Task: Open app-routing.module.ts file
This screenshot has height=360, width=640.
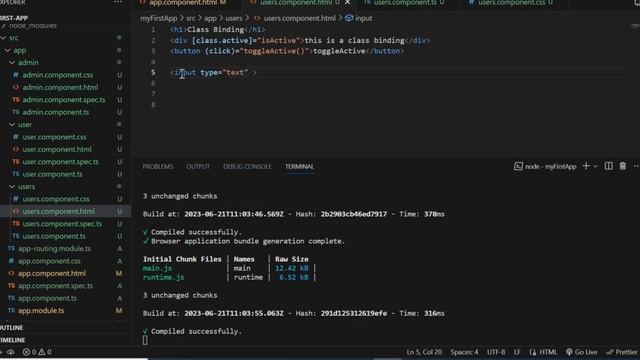Action: click(54, 249)
